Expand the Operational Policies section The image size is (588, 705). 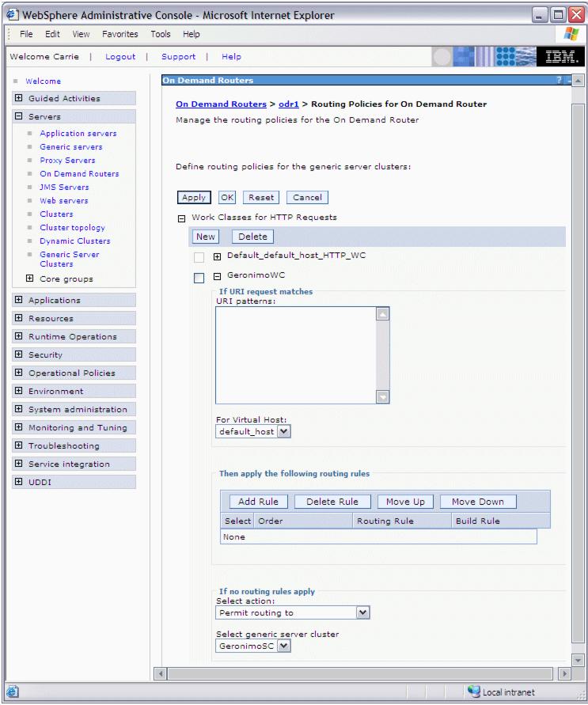(x=18, y=373)
